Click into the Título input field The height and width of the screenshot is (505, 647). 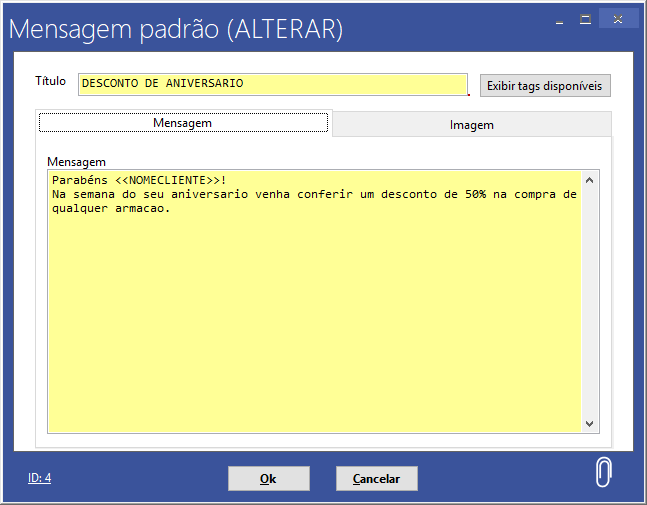273,84
